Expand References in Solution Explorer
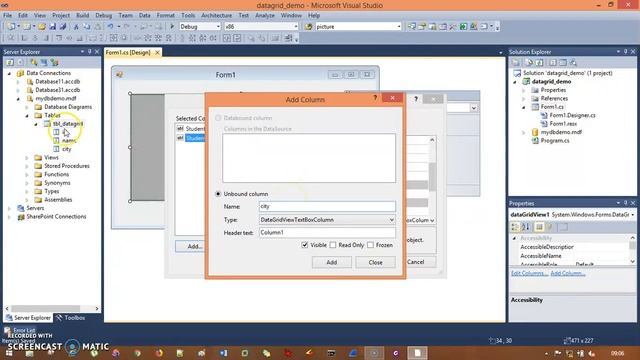This screenshot has height=360, width=640. pos(524,99)
